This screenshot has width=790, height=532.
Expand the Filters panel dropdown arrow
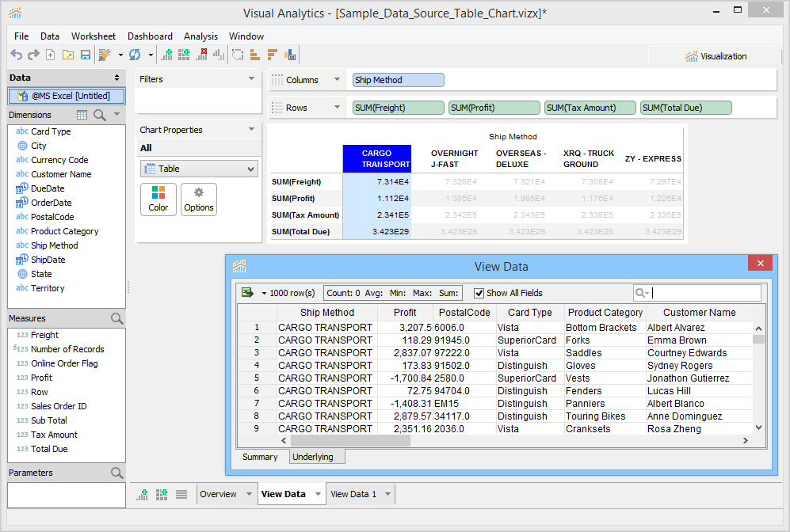[252, 79]
